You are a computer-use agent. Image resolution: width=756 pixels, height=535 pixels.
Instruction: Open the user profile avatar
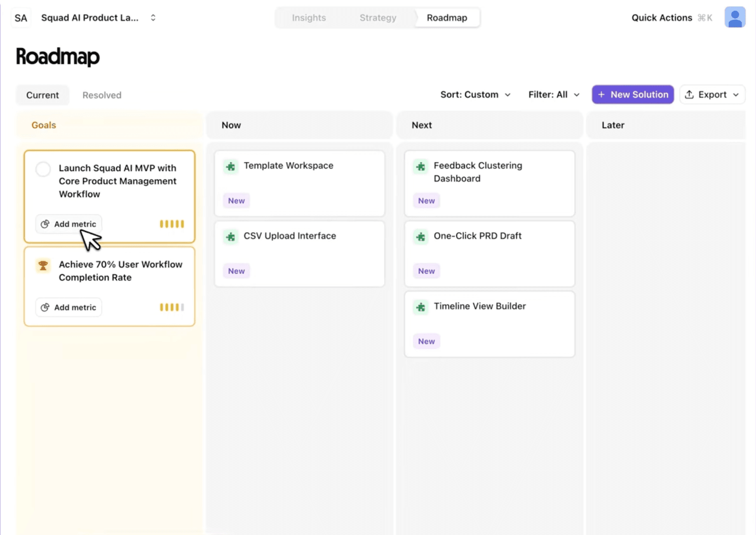pyautogui.click(x=735, y=17)
